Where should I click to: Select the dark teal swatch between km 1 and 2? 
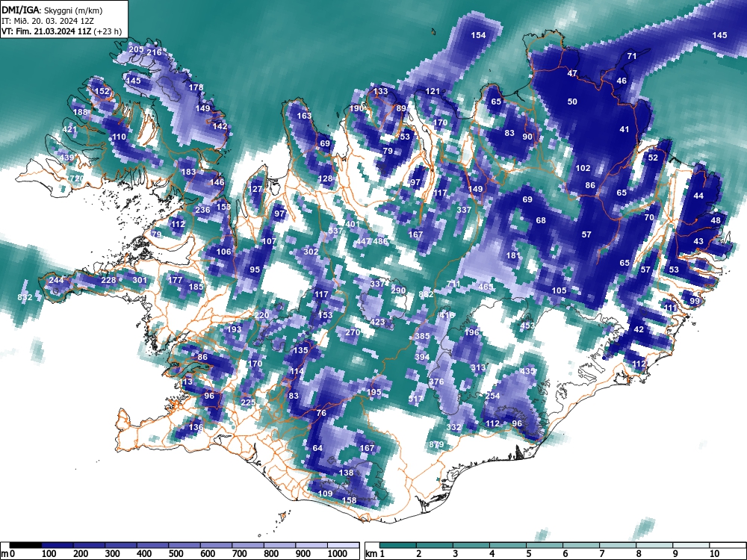[398, 545]
